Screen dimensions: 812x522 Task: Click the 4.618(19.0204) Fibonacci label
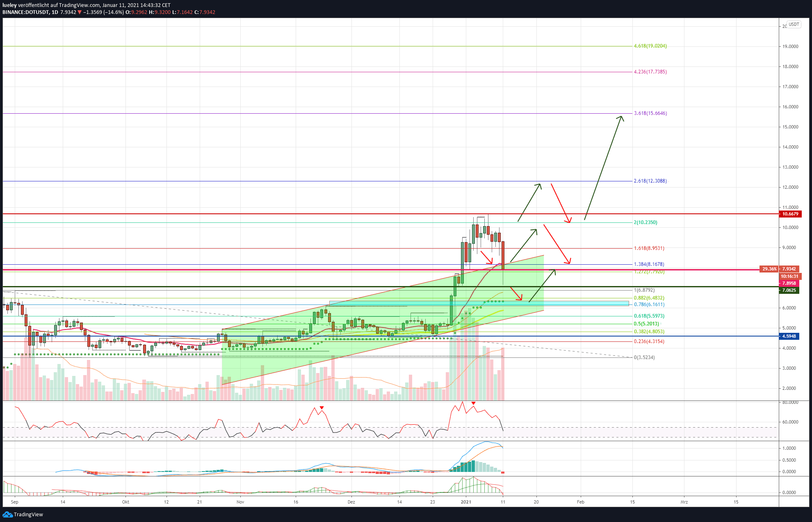(x=650, y=46)
